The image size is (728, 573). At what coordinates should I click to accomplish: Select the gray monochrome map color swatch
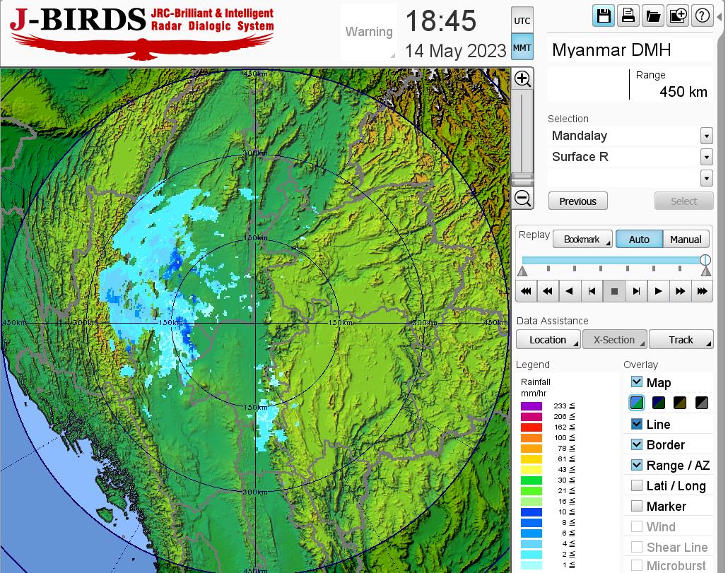coord(702,403)
